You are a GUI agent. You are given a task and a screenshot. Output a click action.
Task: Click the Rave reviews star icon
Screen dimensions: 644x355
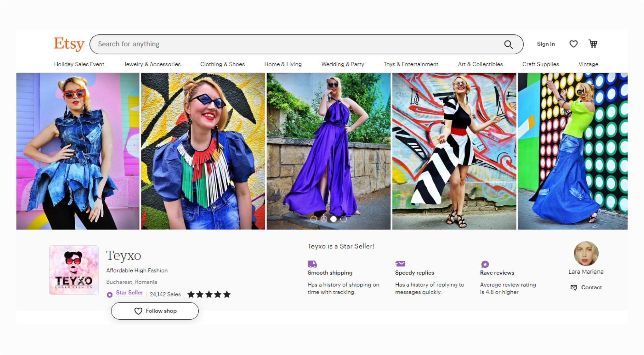pyautogui.click(x=485, y=264)
